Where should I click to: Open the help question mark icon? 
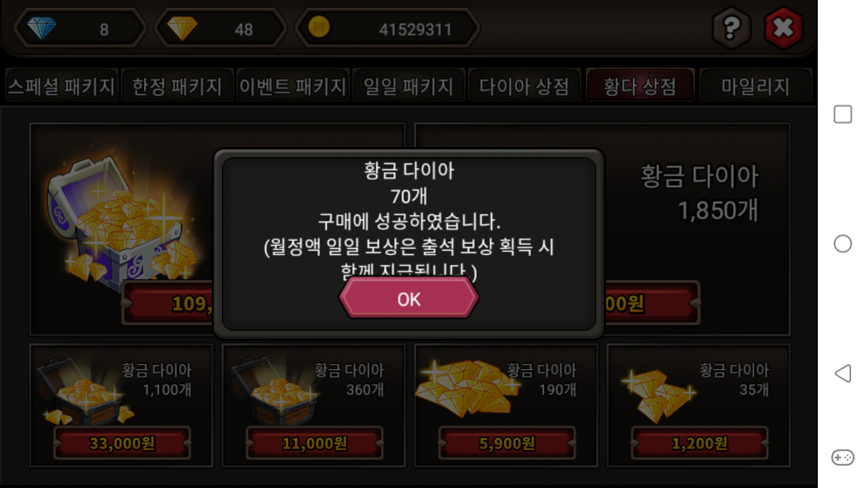[731, 28]
